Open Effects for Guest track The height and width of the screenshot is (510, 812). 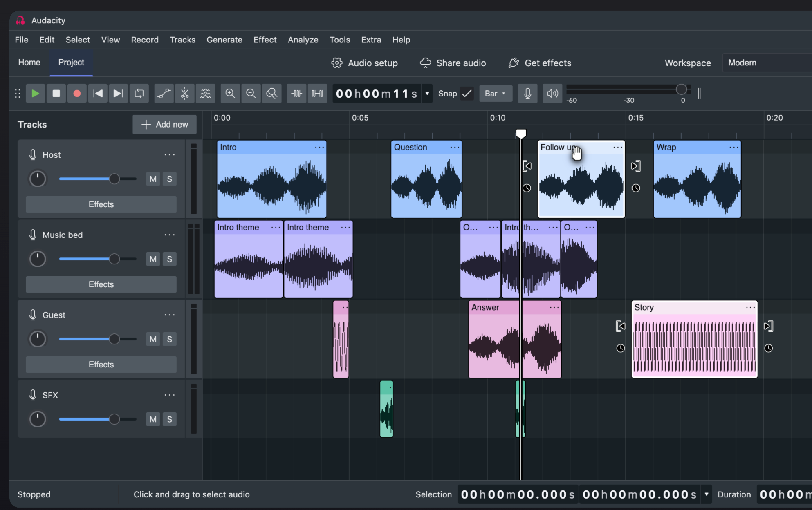pos(101,365)
